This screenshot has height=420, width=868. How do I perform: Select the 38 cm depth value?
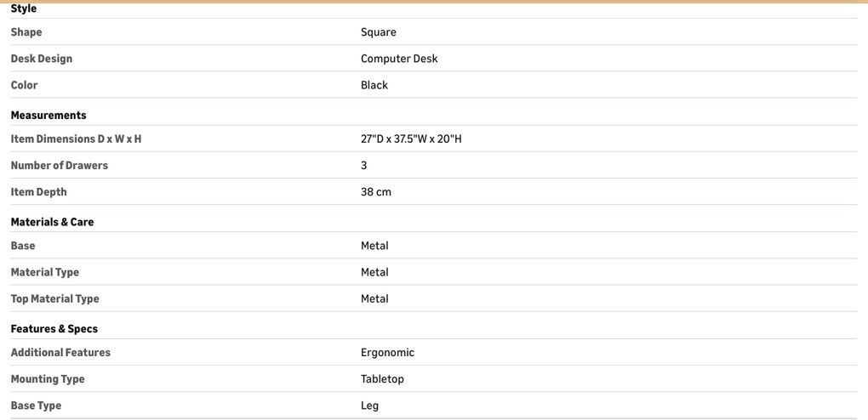coord(376,192)
